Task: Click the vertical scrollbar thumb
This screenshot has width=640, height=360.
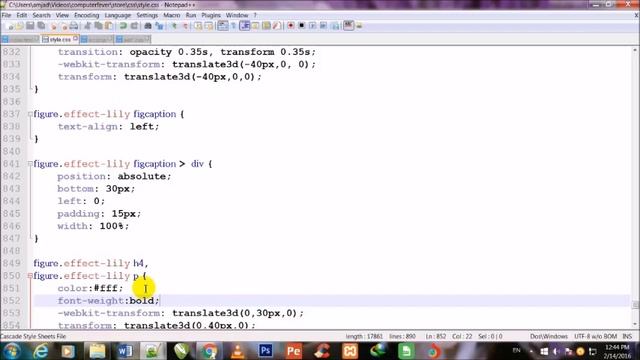Action: click(x=635, y=304)
